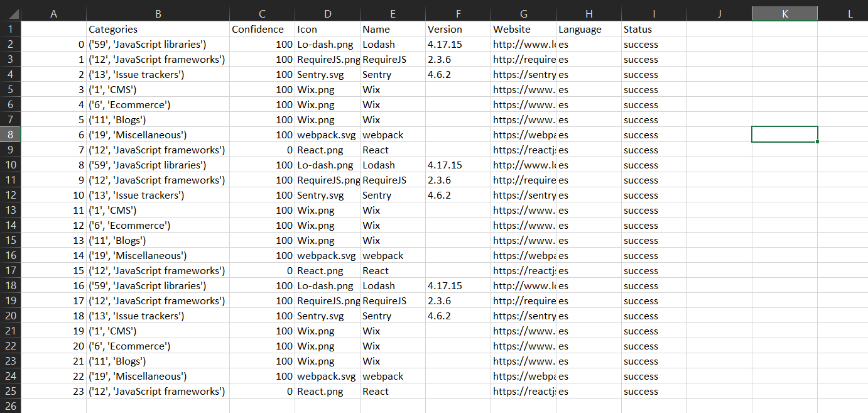Select 'React' name cell in row 25

[x=393, y=391]
